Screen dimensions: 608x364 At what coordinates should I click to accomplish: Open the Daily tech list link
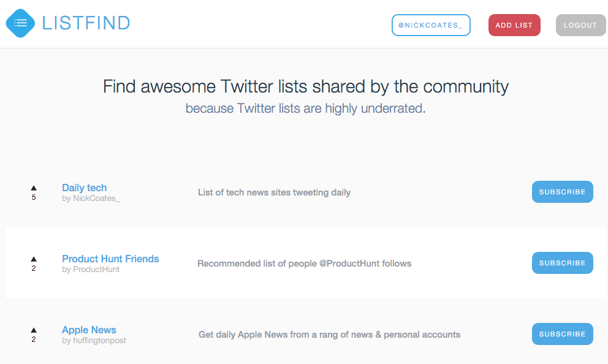click(85, 188)
